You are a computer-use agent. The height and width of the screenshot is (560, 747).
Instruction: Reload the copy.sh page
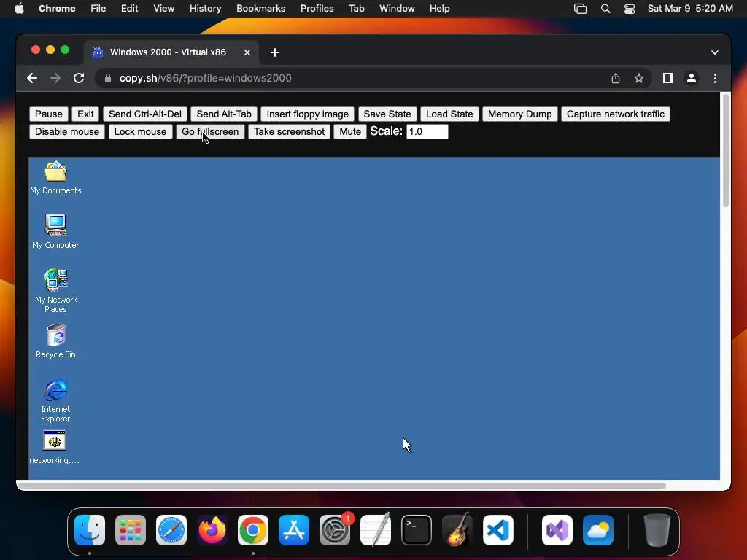coord(79,78)
